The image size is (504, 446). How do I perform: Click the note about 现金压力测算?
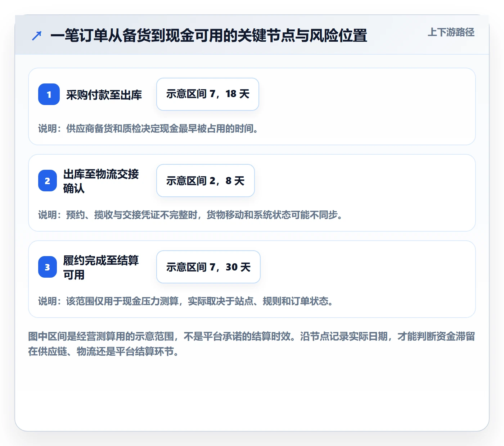[x=186, y=301]
